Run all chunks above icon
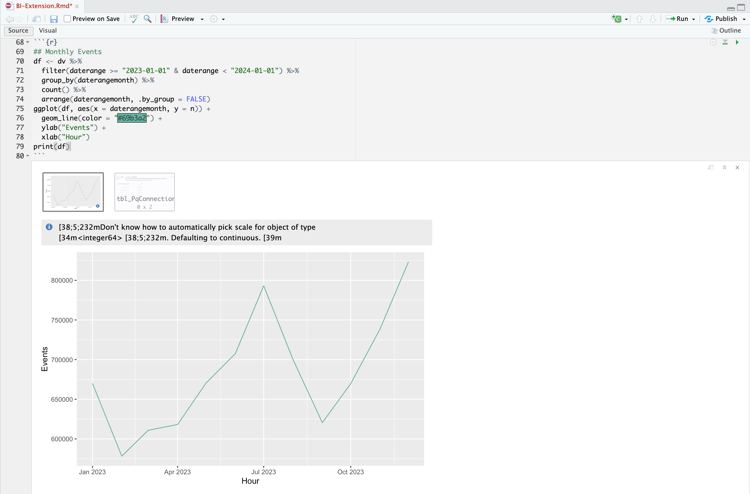 (x=726, y=42)
